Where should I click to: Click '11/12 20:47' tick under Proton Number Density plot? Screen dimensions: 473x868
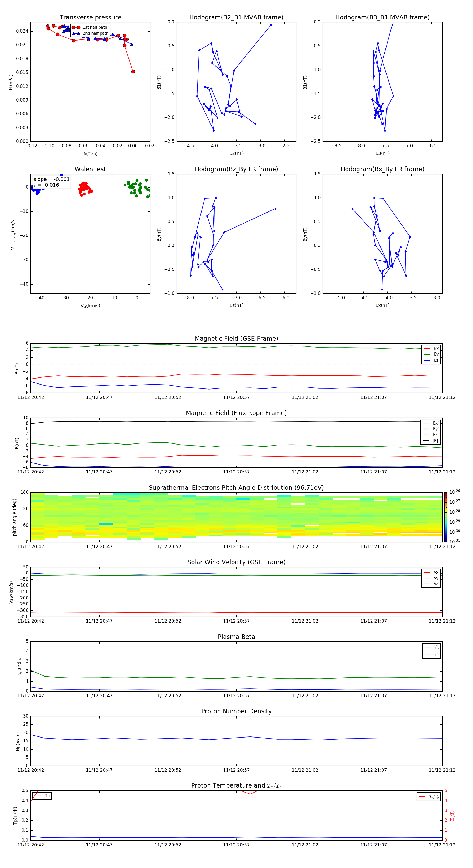[x=99, y=770]
